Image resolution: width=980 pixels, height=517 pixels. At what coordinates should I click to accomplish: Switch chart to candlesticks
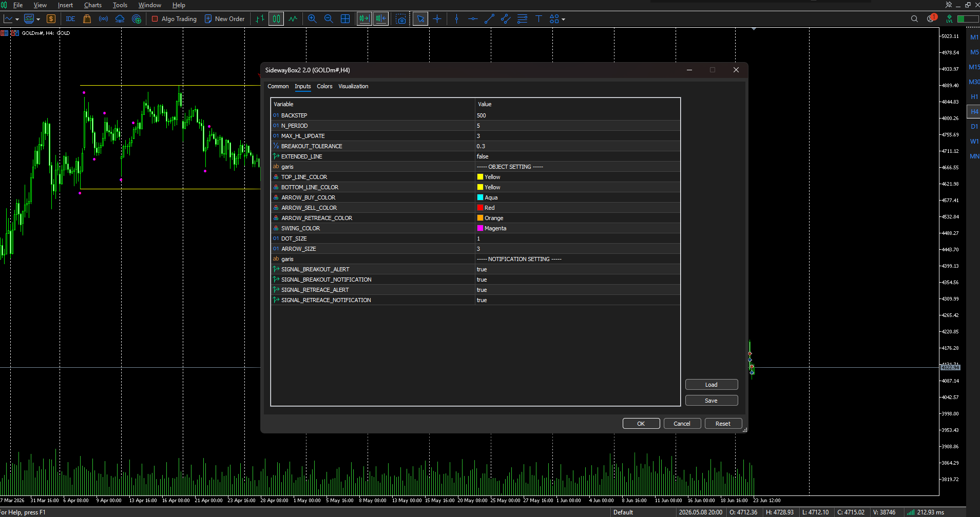pos(276,19)
